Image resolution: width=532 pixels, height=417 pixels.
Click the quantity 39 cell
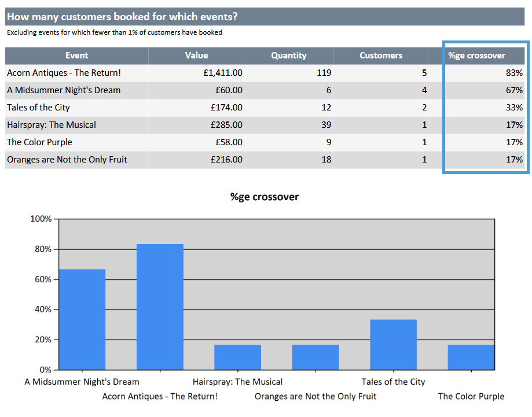coord(326,125)
